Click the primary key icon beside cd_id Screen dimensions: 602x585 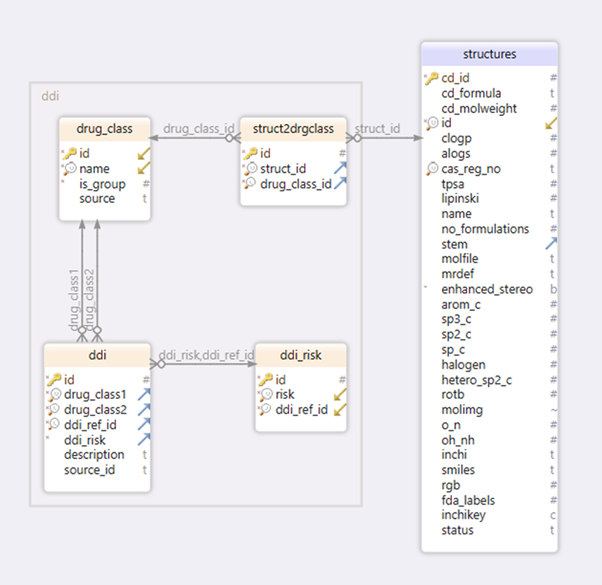pos(432,78)
